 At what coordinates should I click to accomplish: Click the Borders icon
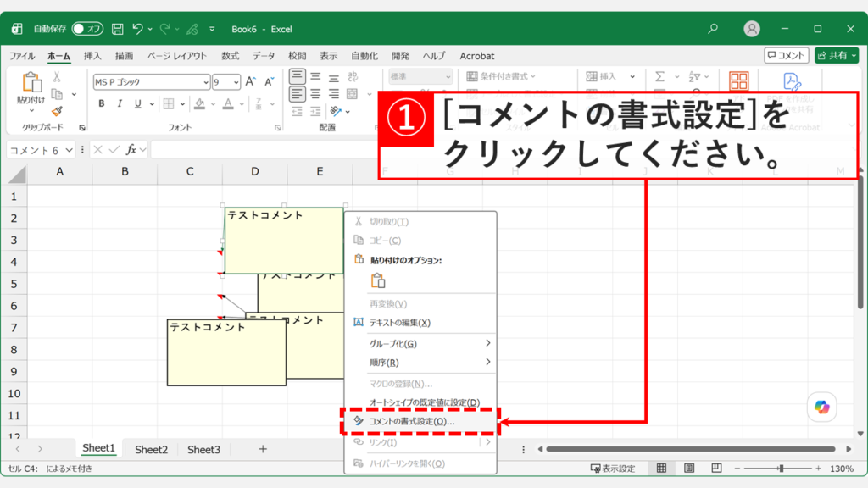pyautogui.click(x=169, y=103)
